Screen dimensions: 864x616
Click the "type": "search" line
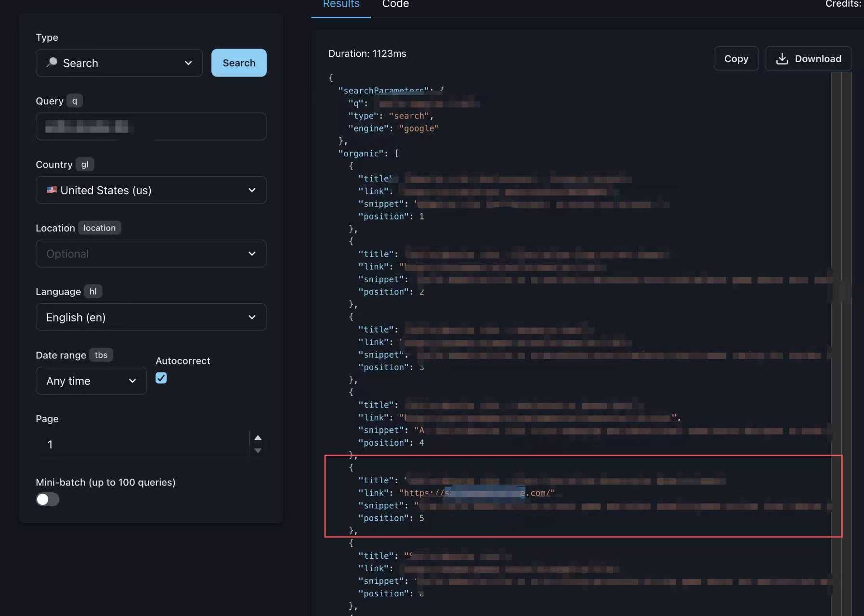pos(391,116)
